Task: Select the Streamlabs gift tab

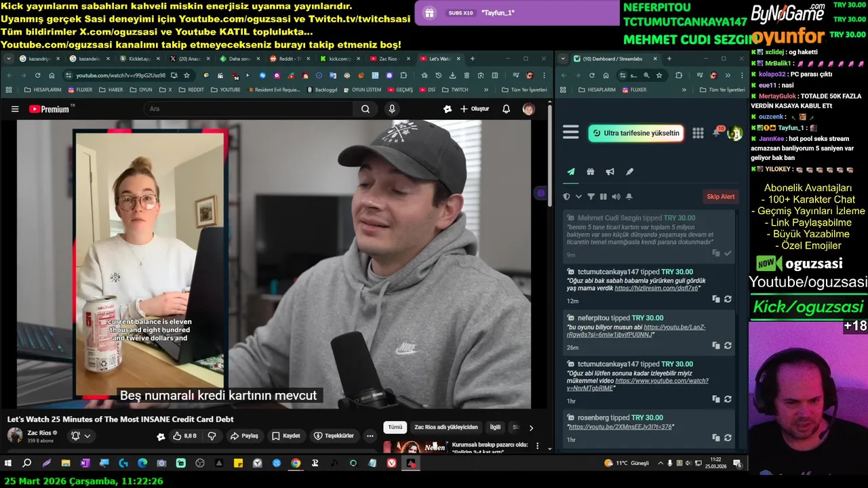Action: click(x=591, y=172)
